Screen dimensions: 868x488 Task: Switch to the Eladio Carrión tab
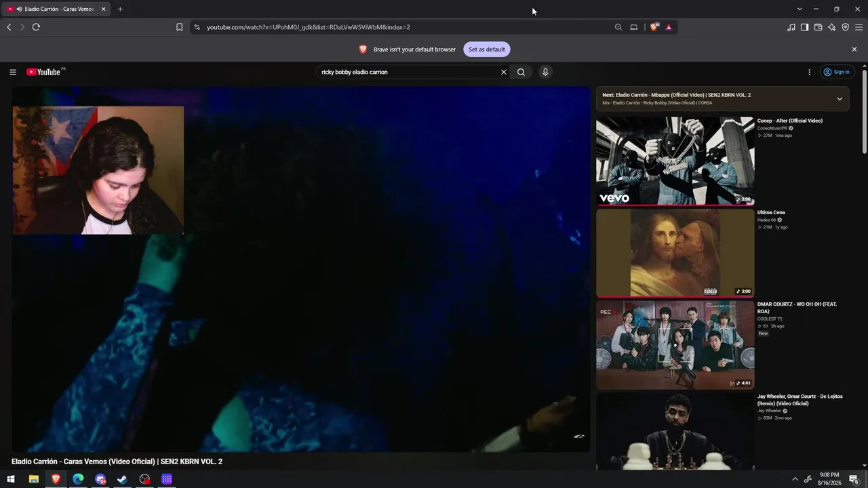(57, 9)
